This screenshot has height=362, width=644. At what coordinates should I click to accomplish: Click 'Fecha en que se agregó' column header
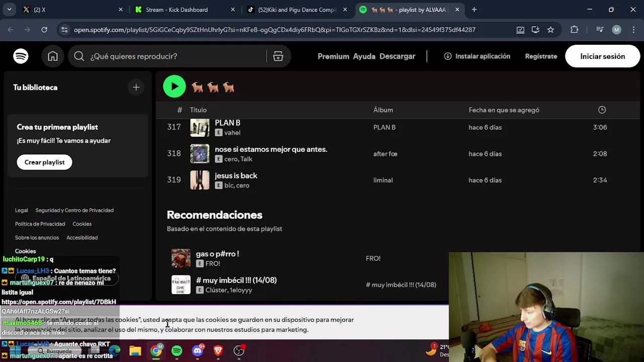tap(504, 110)
